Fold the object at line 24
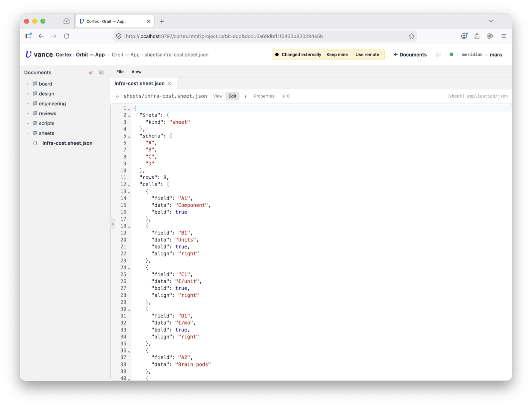 129,268
